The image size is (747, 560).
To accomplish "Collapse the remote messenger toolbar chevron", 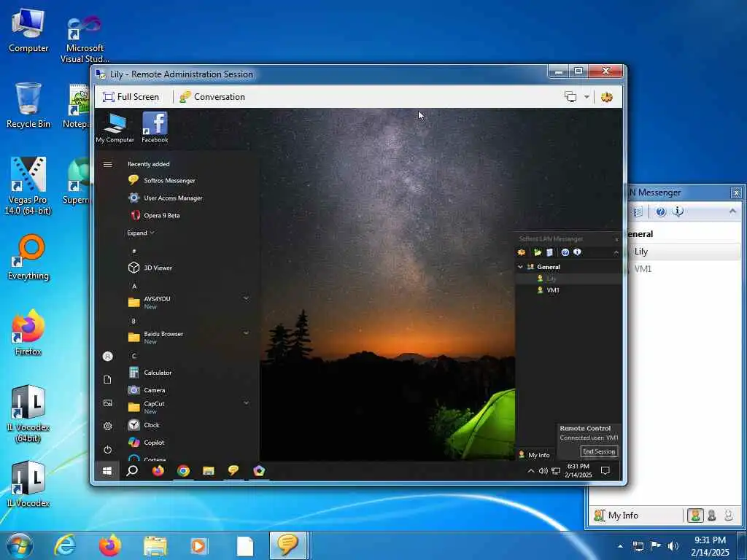I will click(616, 252).
